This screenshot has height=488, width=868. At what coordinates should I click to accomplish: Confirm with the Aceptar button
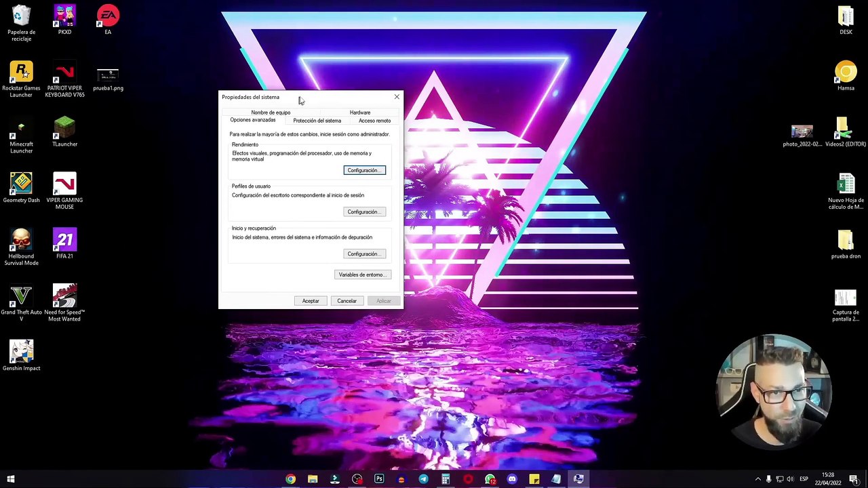311,301
